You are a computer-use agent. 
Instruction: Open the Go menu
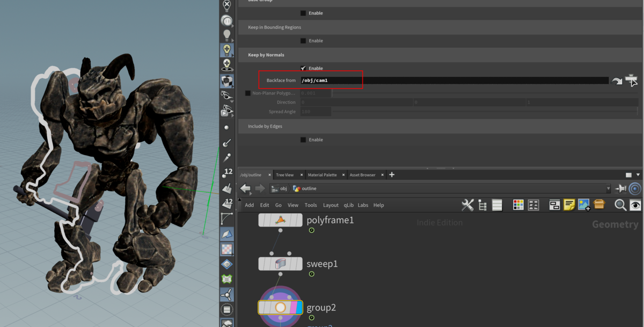[x=279, y=205]
